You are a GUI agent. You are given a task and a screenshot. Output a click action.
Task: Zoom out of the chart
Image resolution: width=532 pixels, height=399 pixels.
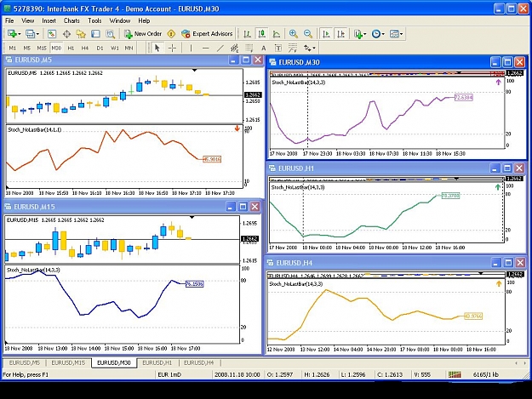tap(308, 33)
